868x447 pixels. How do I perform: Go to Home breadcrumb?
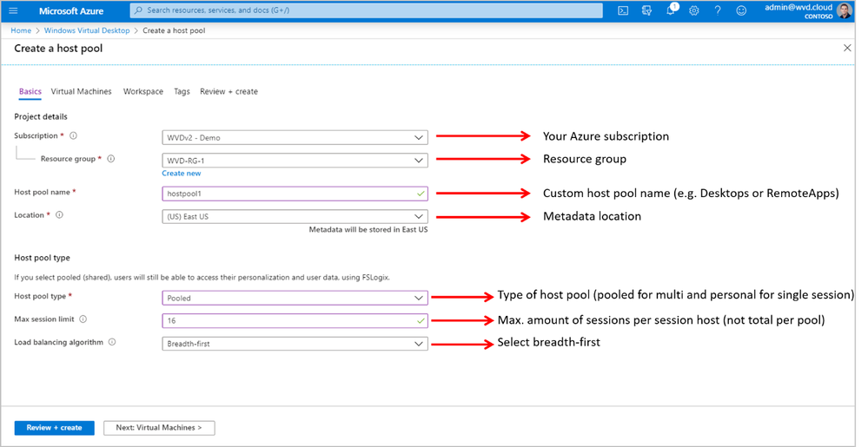(21, 30)
